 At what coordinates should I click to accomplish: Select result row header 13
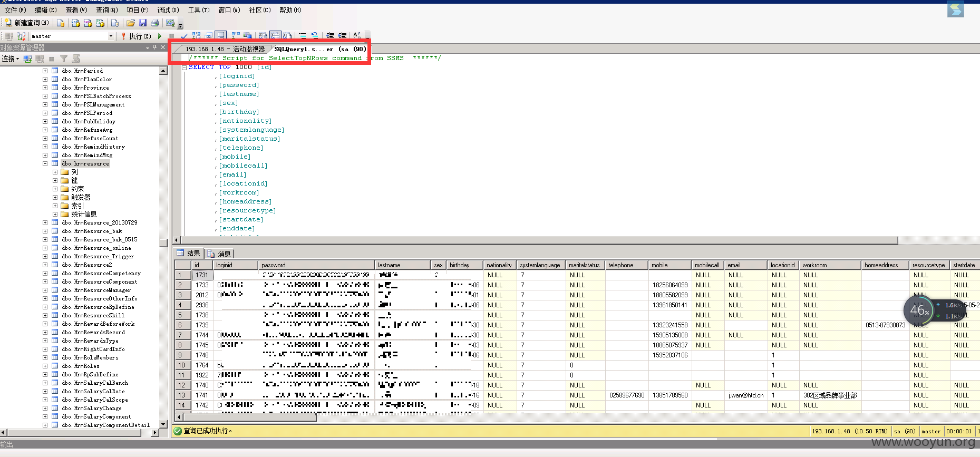[x=182, y=395]
